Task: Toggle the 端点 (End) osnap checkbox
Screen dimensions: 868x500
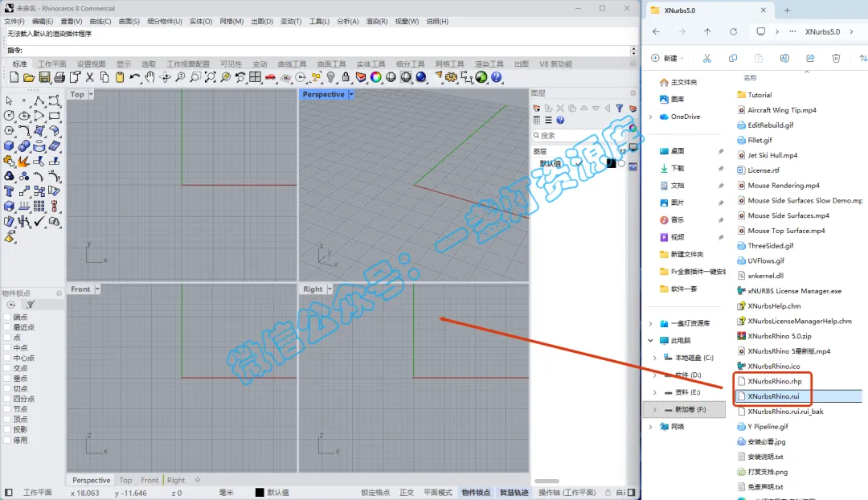Action: (x=7, y=318)
